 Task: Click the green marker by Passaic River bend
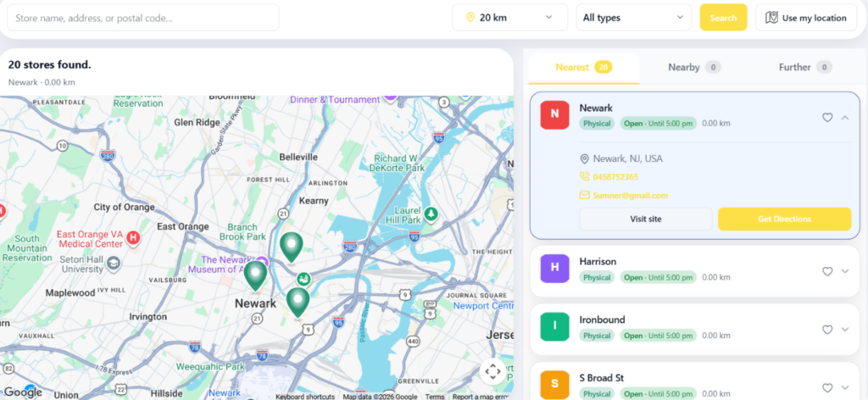point(303,279)
